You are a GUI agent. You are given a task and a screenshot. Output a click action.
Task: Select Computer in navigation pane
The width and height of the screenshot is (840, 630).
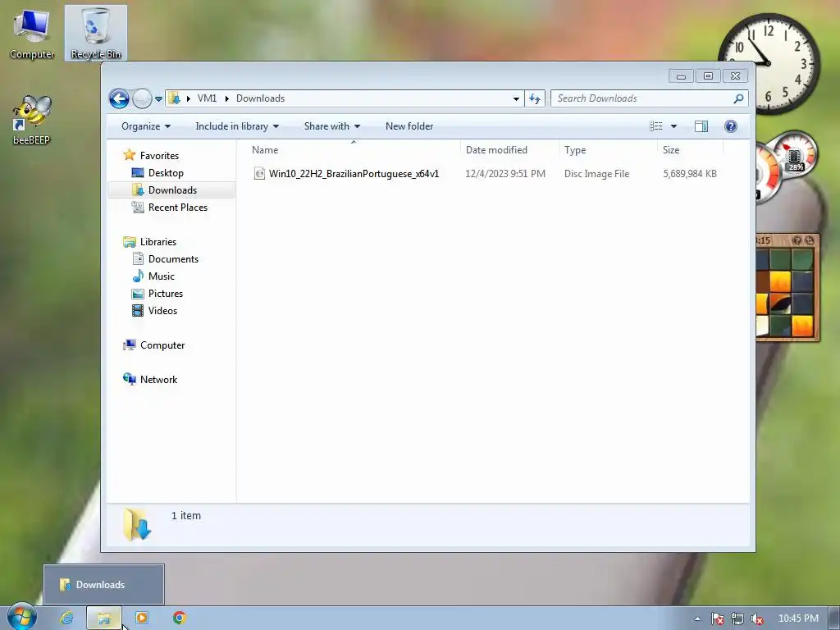point(162,345)
